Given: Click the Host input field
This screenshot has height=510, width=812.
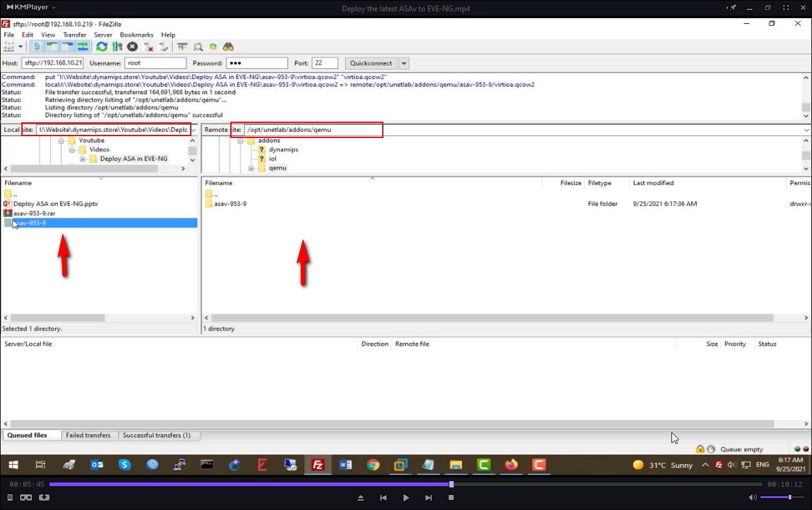Looking at the screenshot, I should tap(52, 63).
